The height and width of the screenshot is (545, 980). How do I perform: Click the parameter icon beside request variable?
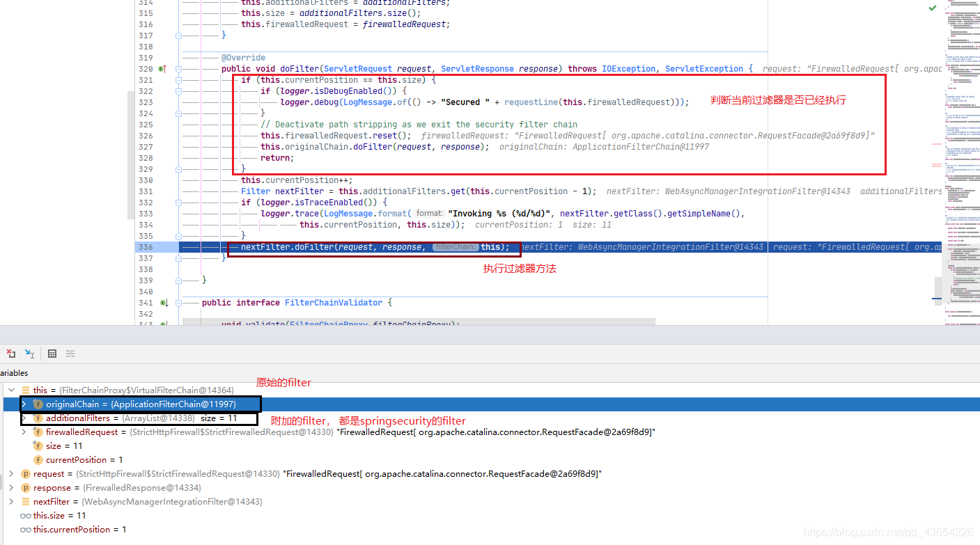pos(26,474)
